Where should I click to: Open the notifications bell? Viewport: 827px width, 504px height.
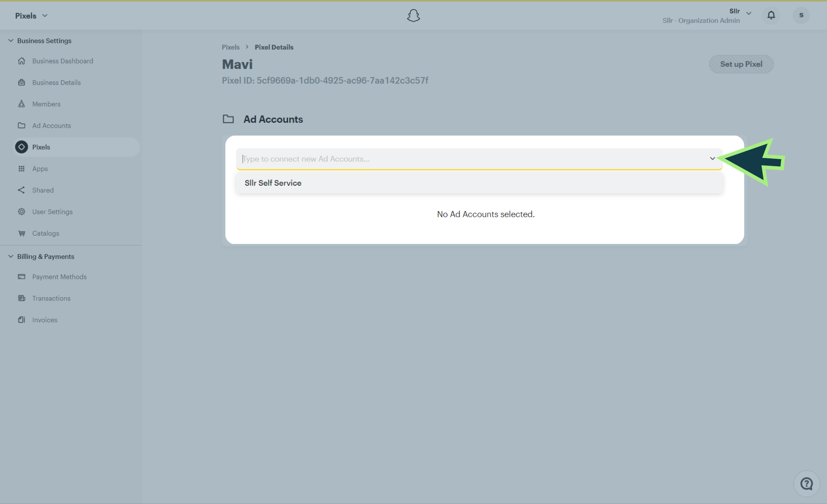[x=771, y=15]
